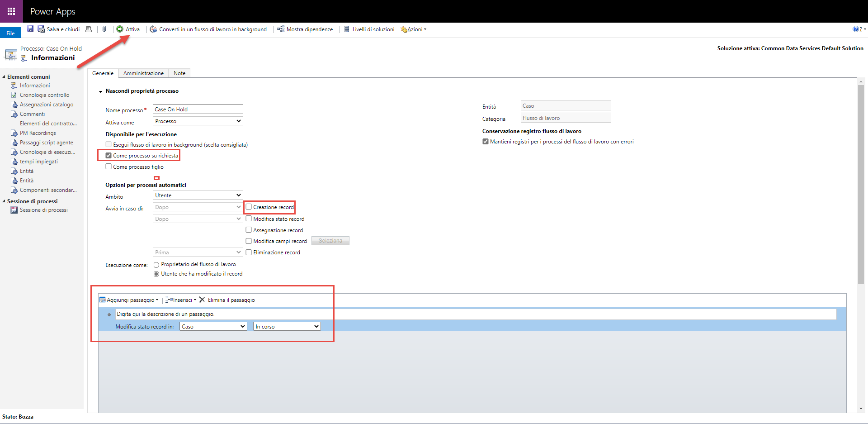Screen dimensions: 868x424
Task: Select Proprietario del flusso di lavoro radio
Action: [156, 265]
